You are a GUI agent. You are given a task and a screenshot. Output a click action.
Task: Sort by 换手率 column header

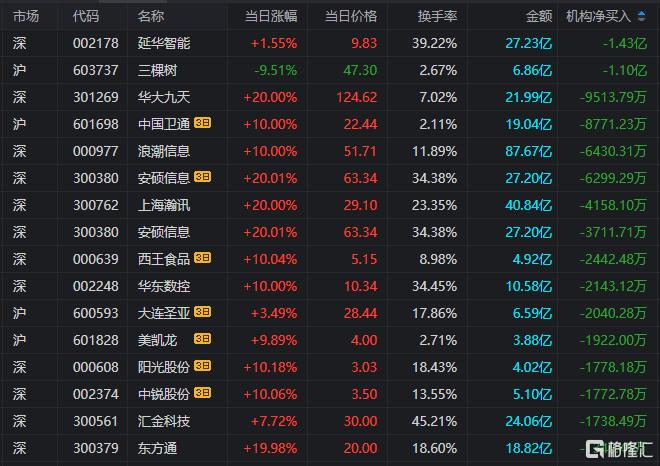[437, 16]
